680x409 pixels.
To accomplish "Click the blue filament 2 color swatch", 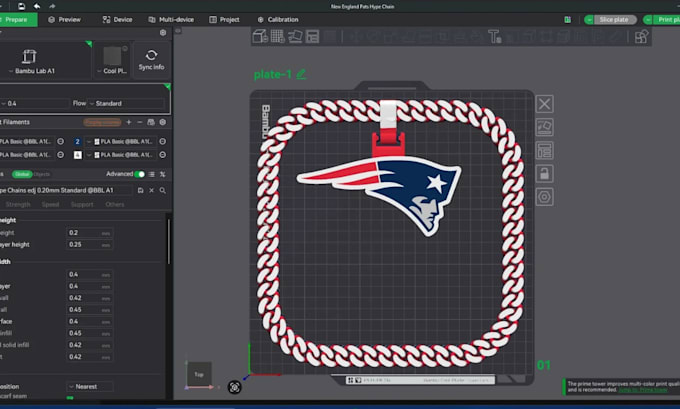I will (x=77, y=141).
